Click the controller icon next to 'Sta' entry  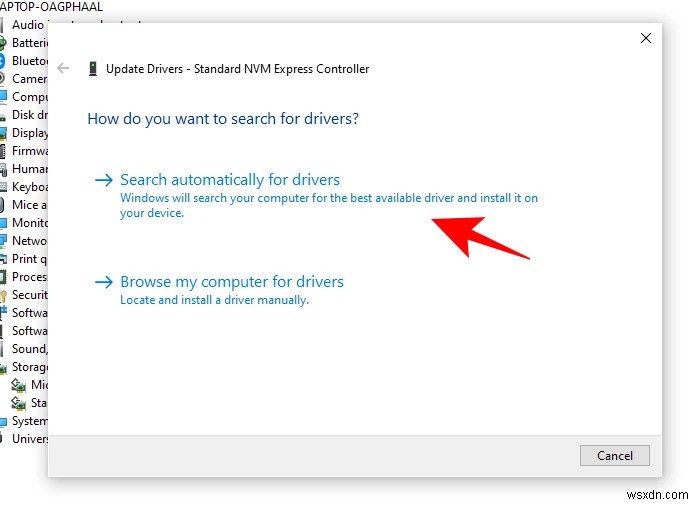point(18,403)
